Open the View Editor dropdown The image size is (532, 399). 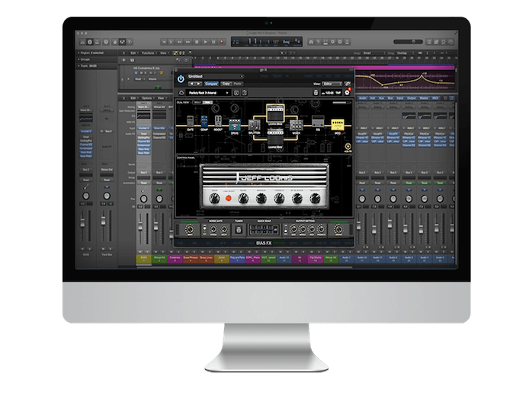[332, 84]
